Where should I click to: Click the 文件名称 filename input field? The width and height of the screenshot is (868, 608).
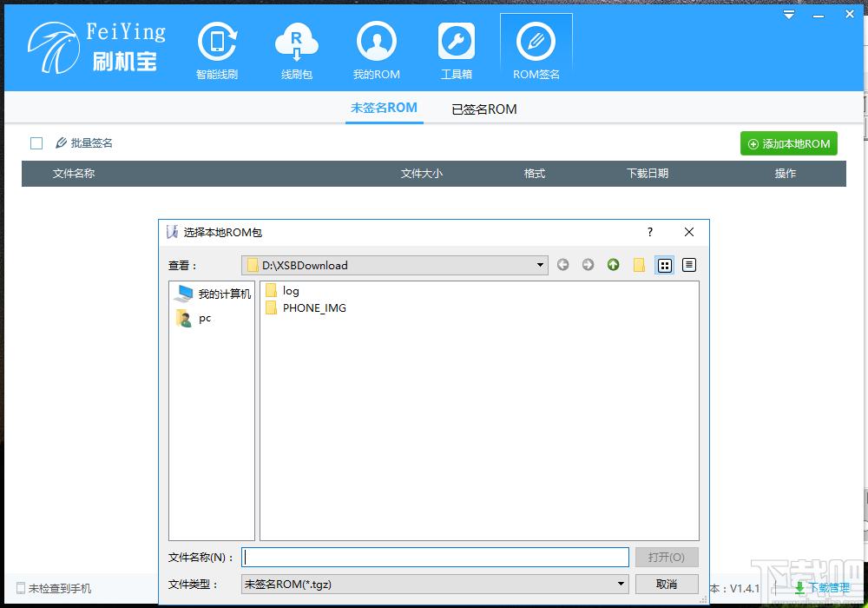[x=435, y=557]
